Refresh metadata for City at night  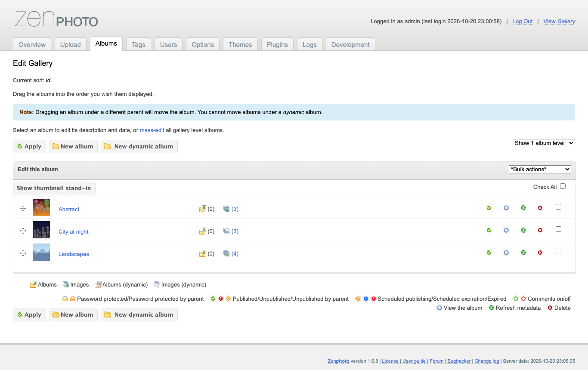click(x=523, y=230)
